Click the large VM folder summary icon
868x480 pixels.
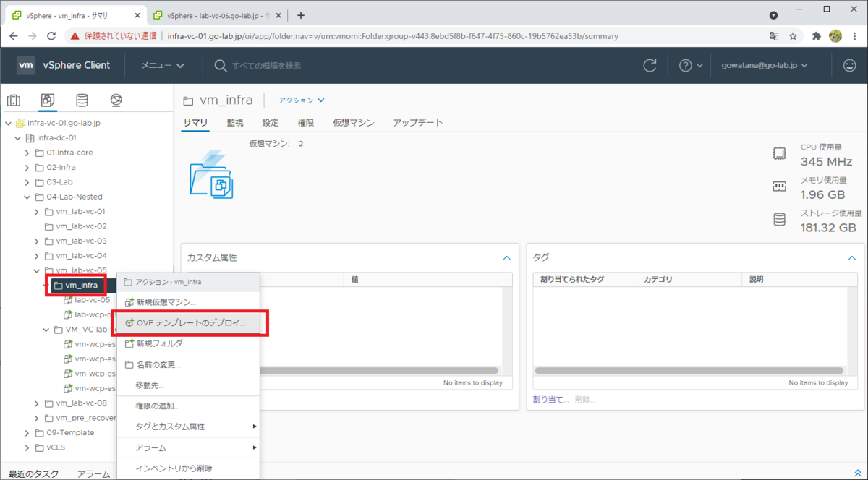(x=211, y=174)
